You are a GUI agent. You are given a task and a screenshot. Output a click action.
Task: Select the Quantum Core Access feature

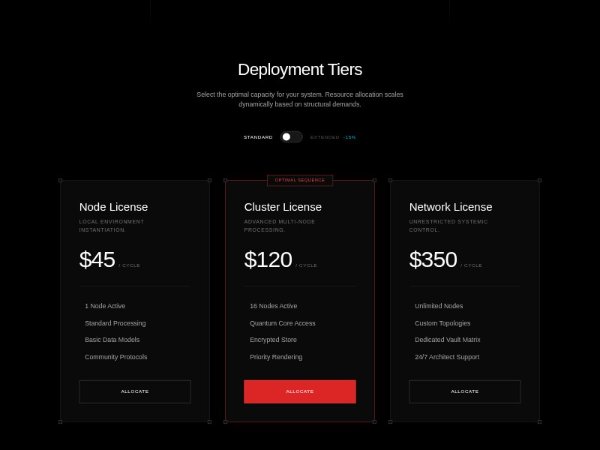(283, 323)
